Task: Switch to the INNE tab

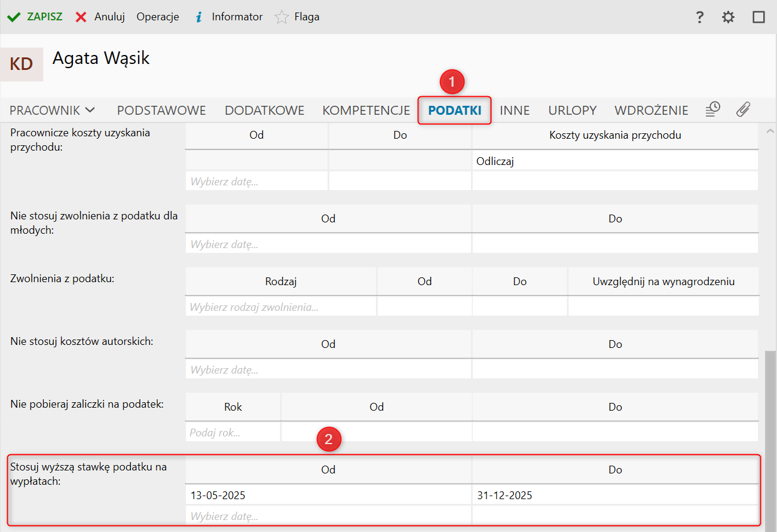Action: click(x=515, y=111)
